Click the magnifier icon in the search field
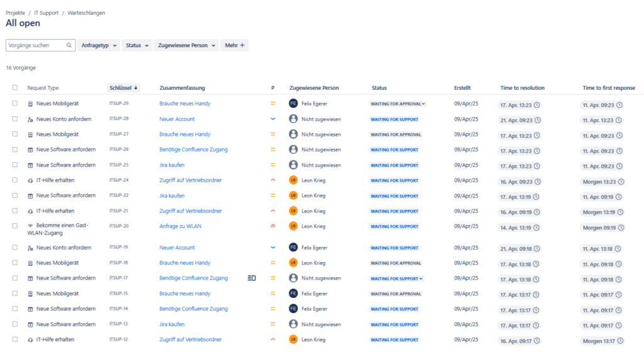 (69, 45)
